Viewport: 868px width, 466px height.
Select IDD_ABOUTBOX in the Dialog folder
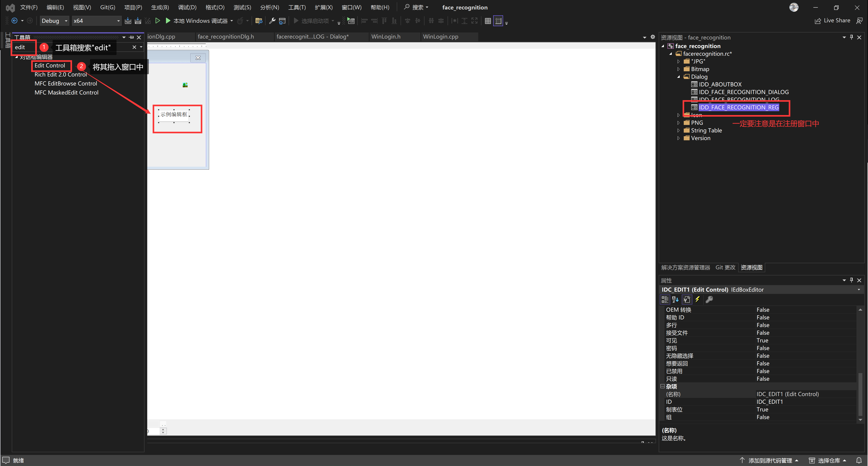tap(720, 84)
